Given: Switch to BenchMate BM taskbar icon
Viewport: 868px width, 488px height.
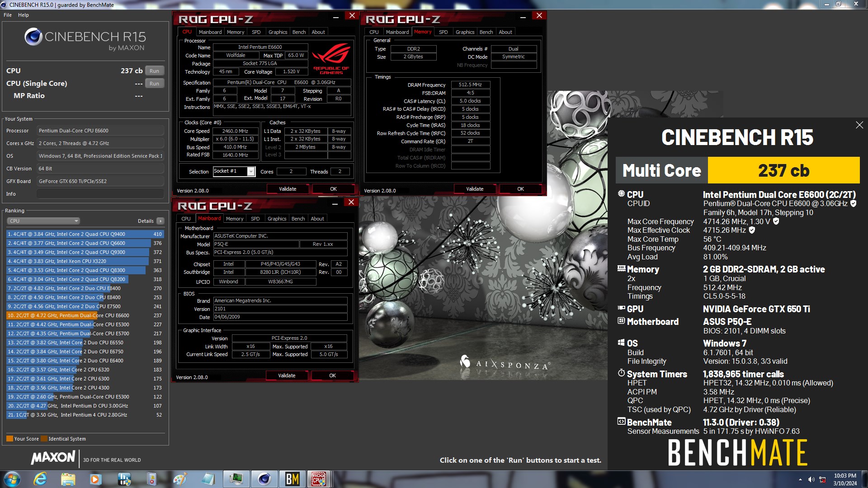Looking at the screenshot, I should pos(292,479).
